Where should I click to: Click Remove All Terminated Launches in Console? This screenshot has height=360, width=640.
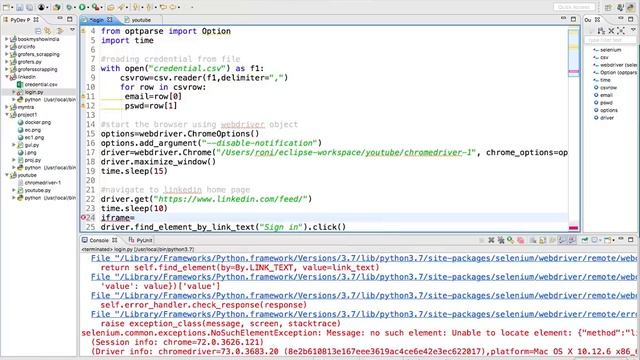point(501,240)
